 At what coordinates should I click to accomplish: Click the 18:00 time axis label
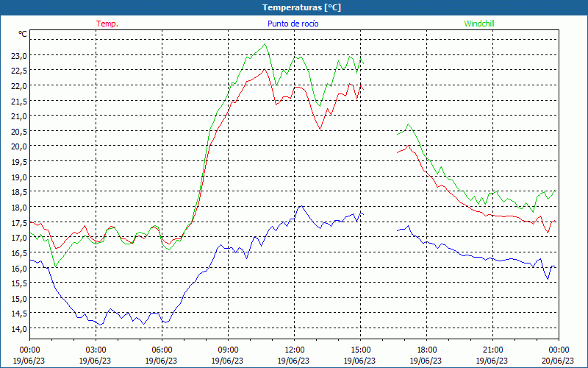(426, 350)
